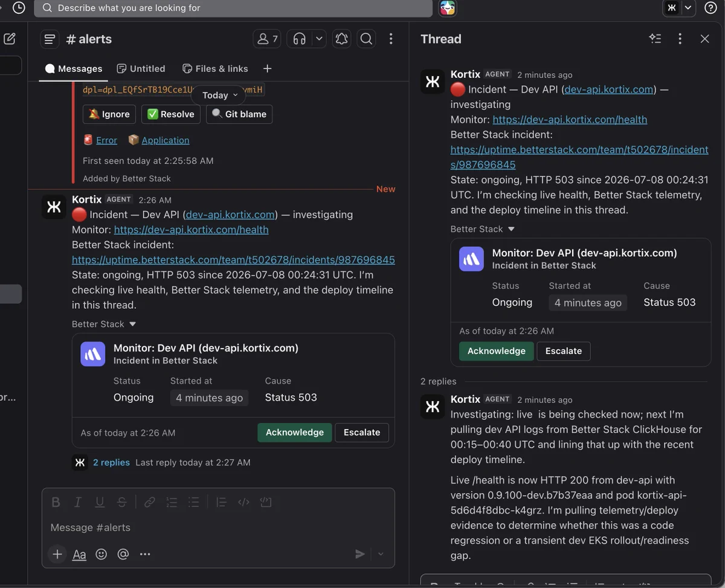Toggle underline formatting in channel composer
Screen dimensions: 725x588
click(x=100, y=502)
